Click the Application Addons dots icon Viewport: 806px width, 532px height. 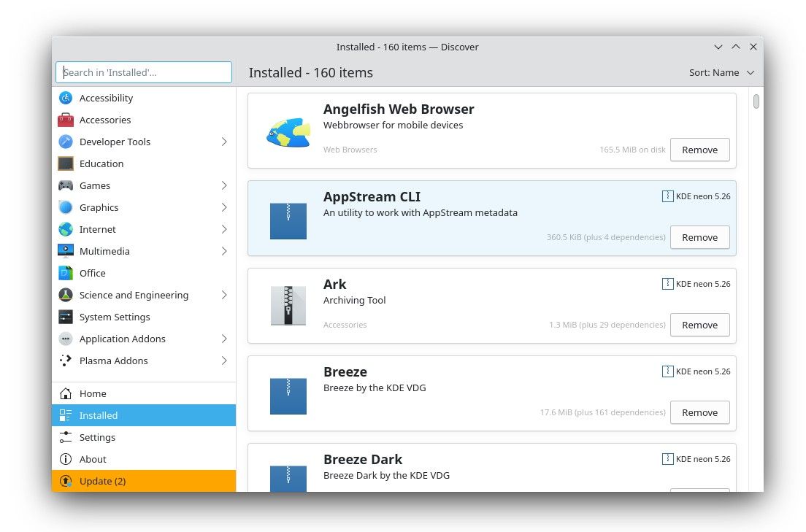pos(65,339)
